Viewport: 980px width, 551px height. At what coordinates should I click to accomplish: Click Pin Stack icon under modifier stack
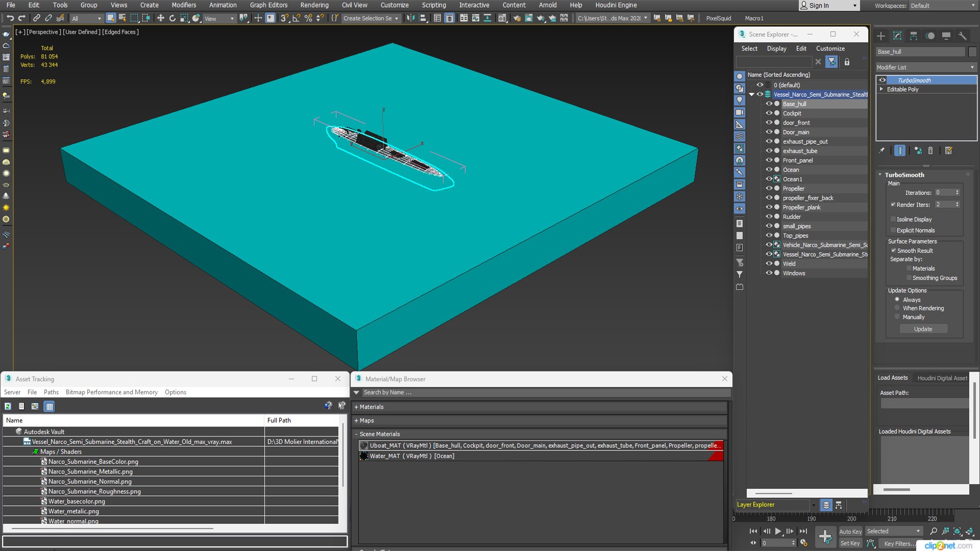pyautogui.click(x=881, y=151)
